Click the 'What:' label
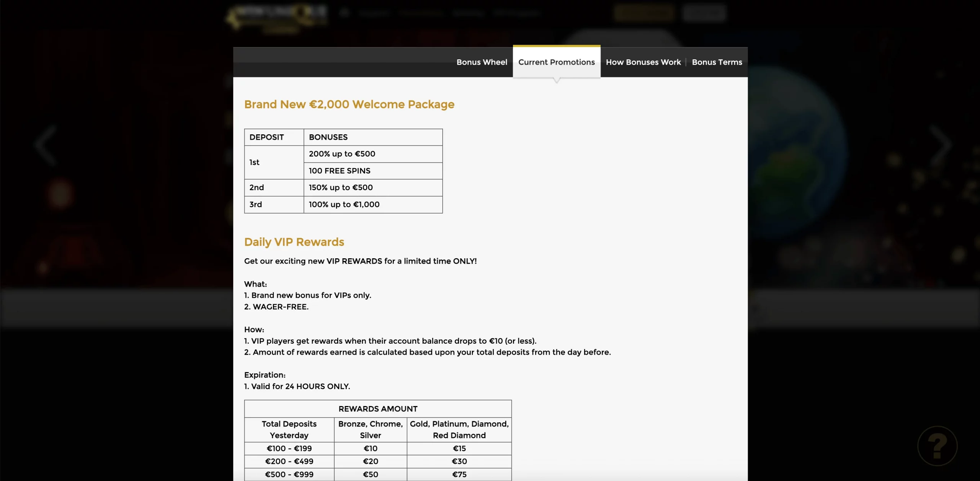The height and width of the screenshot is (481, 980). [x=255, y=284]
